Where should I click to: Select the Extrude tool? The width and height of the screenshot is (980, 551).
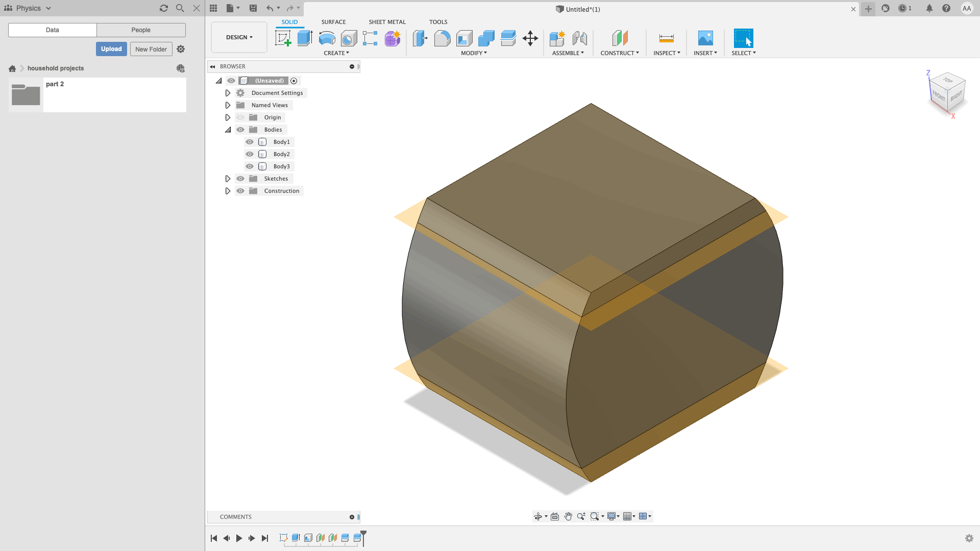(305, 38)
